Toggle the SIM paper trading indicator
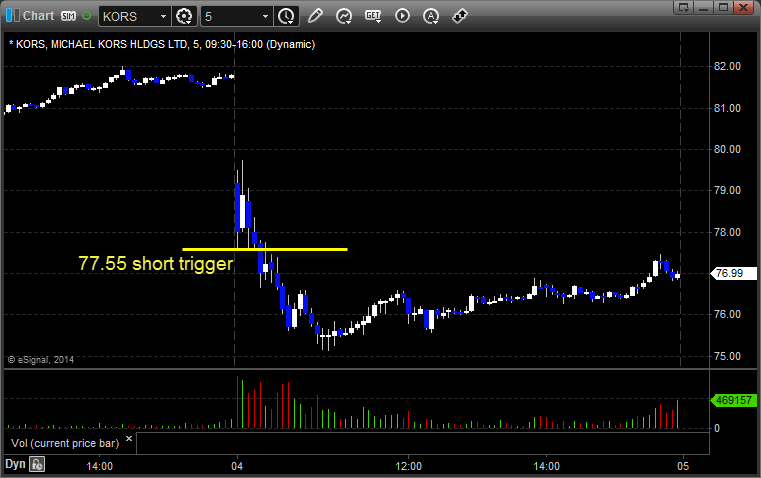 tap(68, 16)
